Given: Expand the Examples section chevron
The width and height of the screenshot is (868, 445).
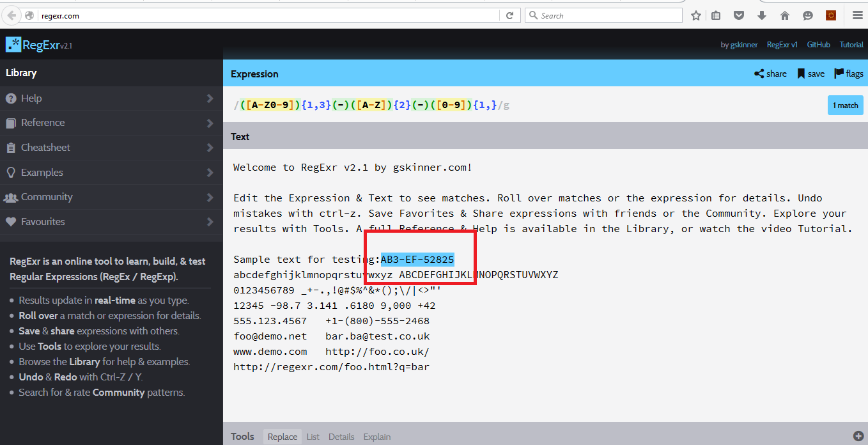Looking at the screenshot, I should click(211, 172).
